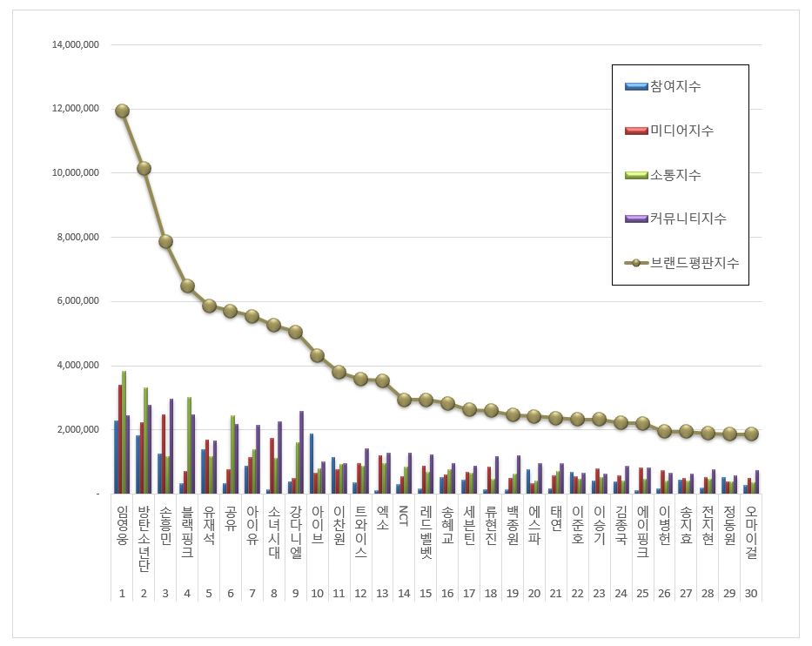Click the tall blue bar for 아이브

(312, 464)
